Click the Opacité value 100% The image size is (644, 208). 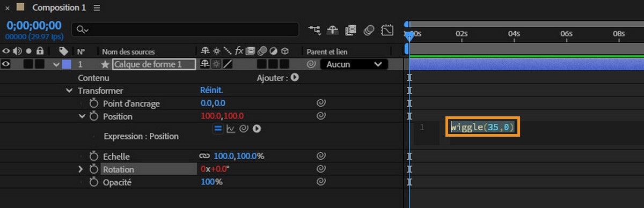211,182
